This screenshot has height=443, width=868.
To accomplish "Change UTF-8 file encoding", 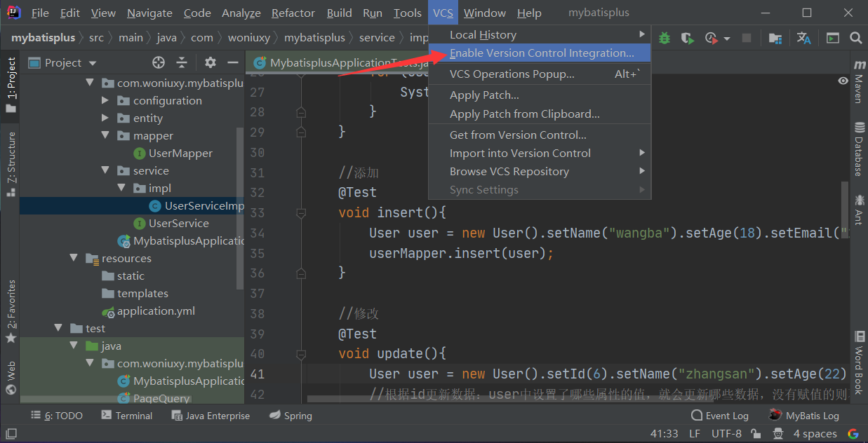I will pos(726,434).
